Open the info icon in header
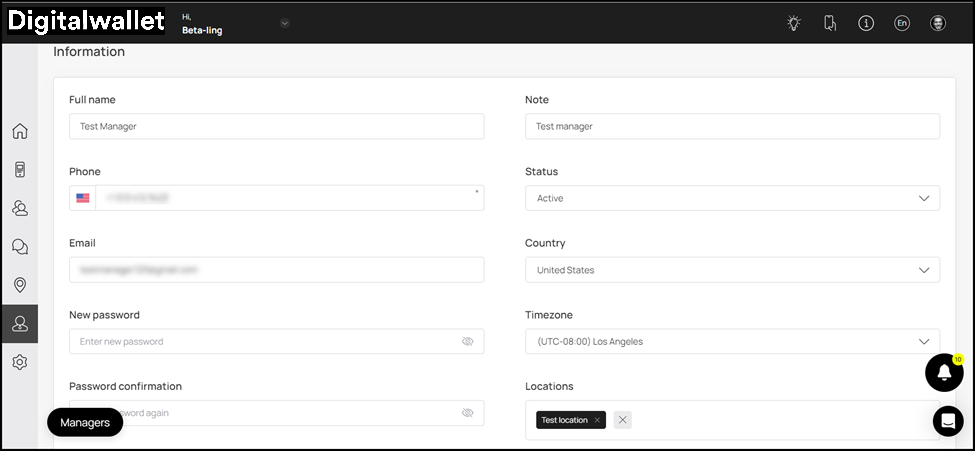Viewport: 975px width, 451px height. point(866,23)
